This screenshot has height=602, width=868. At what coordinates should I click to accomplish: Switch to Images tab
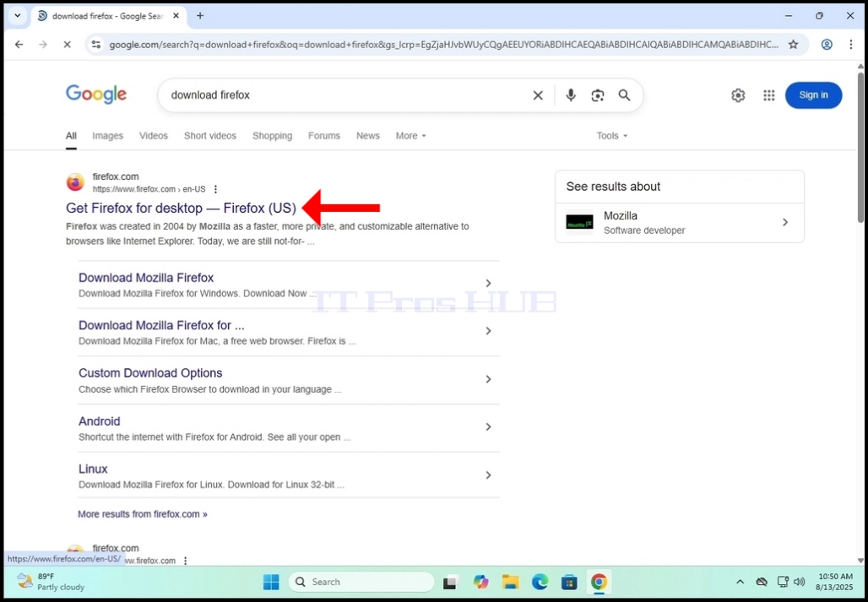107,136
